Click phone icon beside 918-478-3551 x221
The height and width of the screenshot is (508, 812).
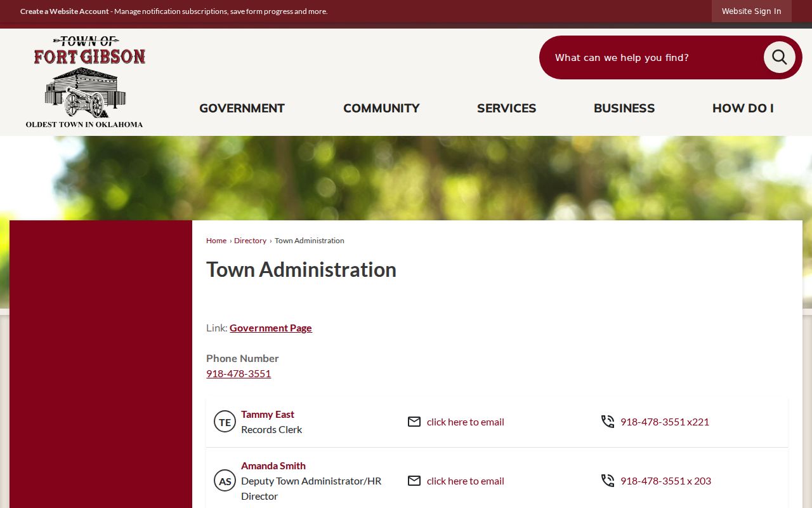point(608,422)
